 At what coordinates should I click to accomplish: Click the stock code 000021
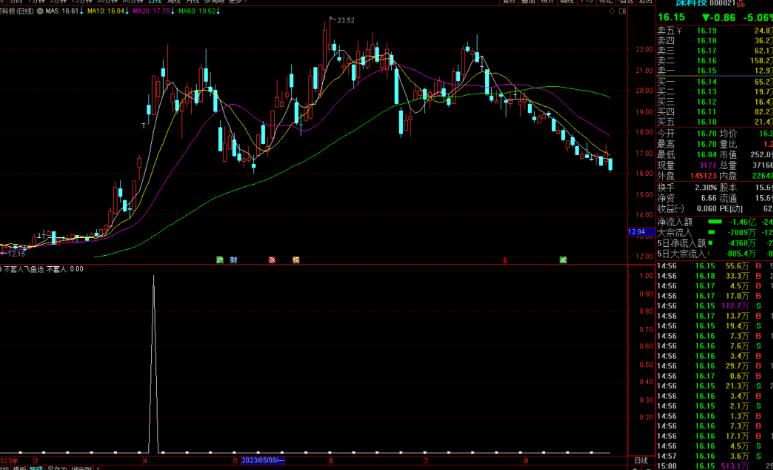[723, 3]
